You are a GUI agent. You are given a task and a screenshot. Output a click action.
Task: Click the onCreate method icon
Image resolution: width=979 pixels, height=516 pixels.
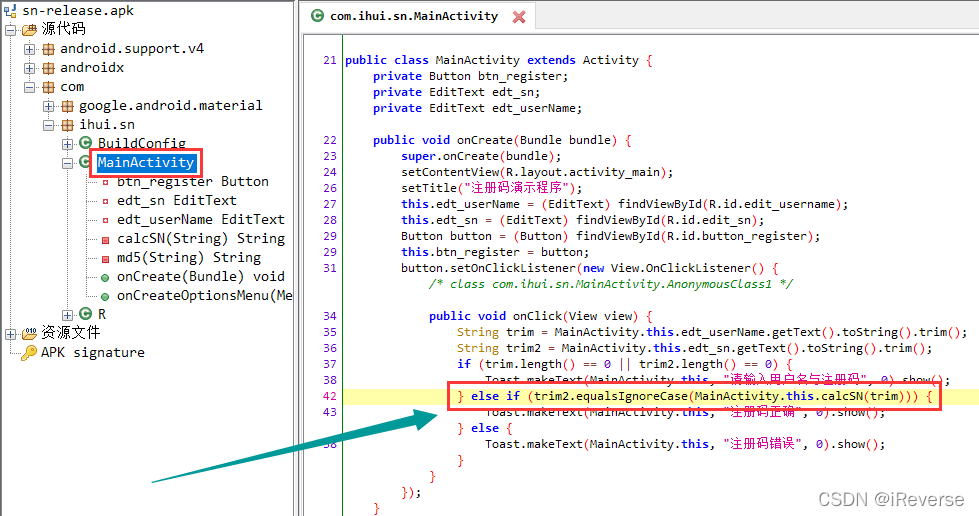pyautogui.click(x=106, y=277)
